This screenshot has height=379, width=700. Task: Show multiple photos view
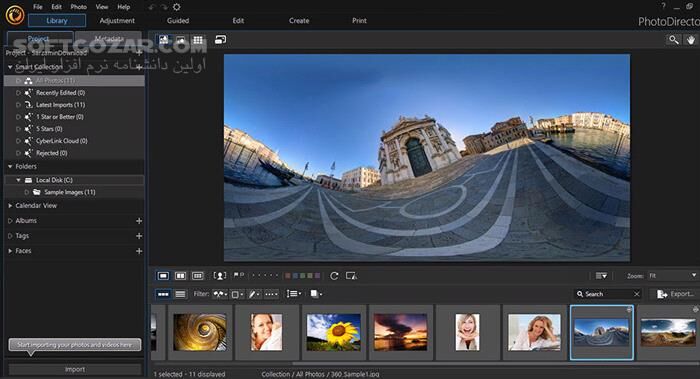197,276
